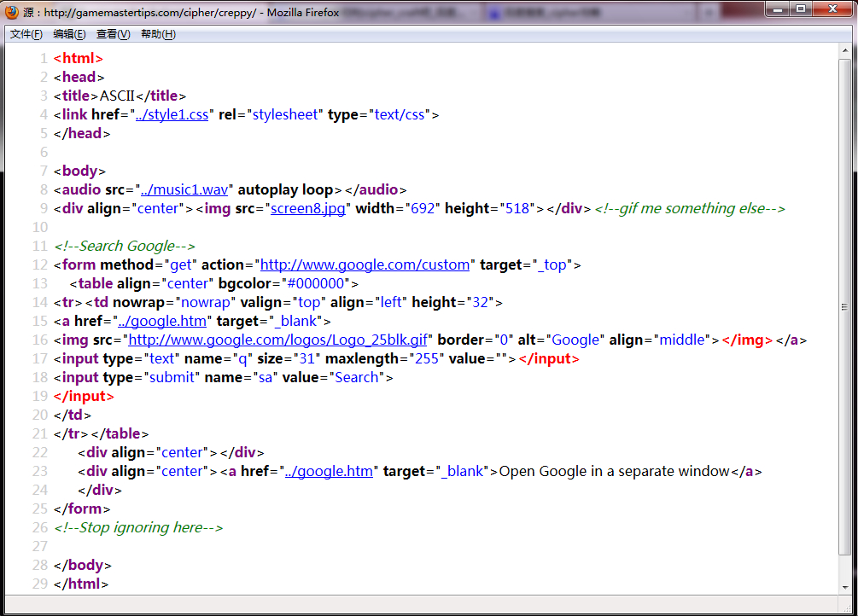Click the "submit" type value

[172, 377]
